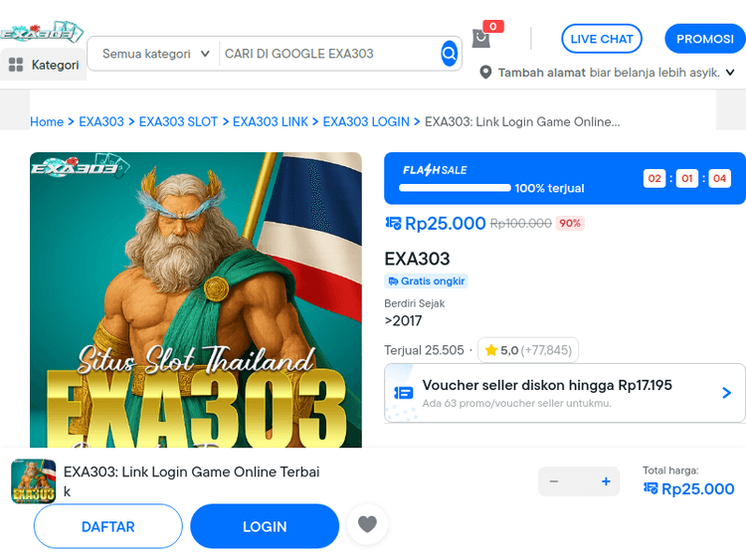The height and width of the screenshot is (560, 746).
Task: Click the blue search magnifier icon
Action: pyautogui.click(x=449, y=54)
